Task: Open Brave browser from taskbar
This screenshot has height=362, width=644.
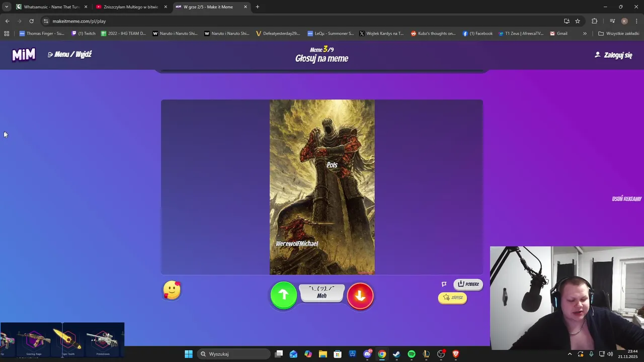Action: [456, 354]
